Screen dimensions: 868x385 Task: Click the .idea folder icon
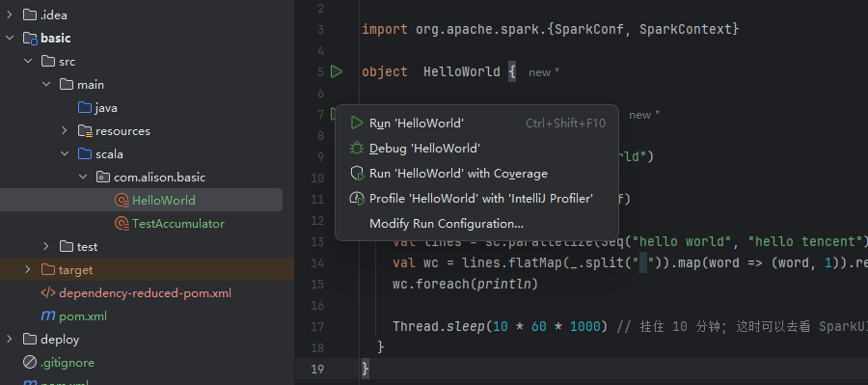pos(29,15)
